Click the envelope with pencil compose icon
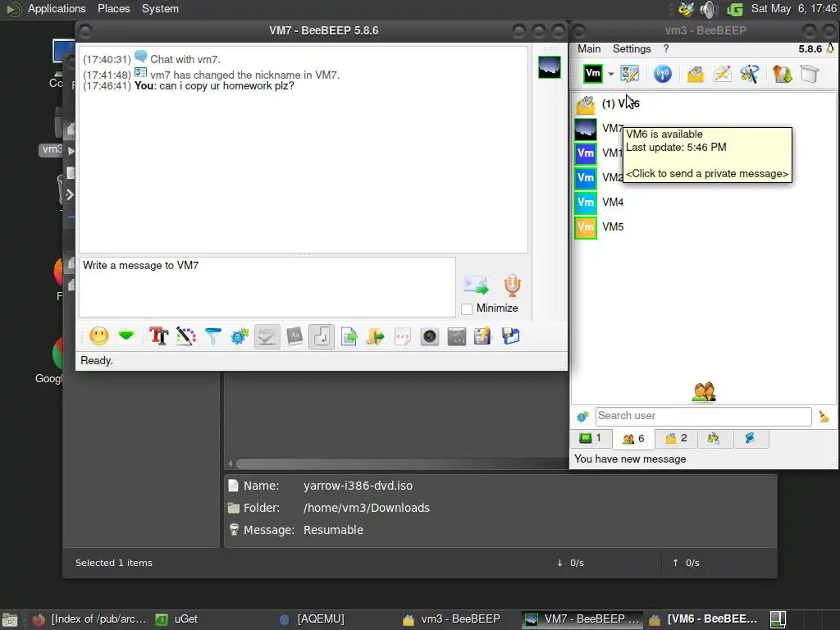This screenshot has height=630, width=840. (x=722, y=74)
